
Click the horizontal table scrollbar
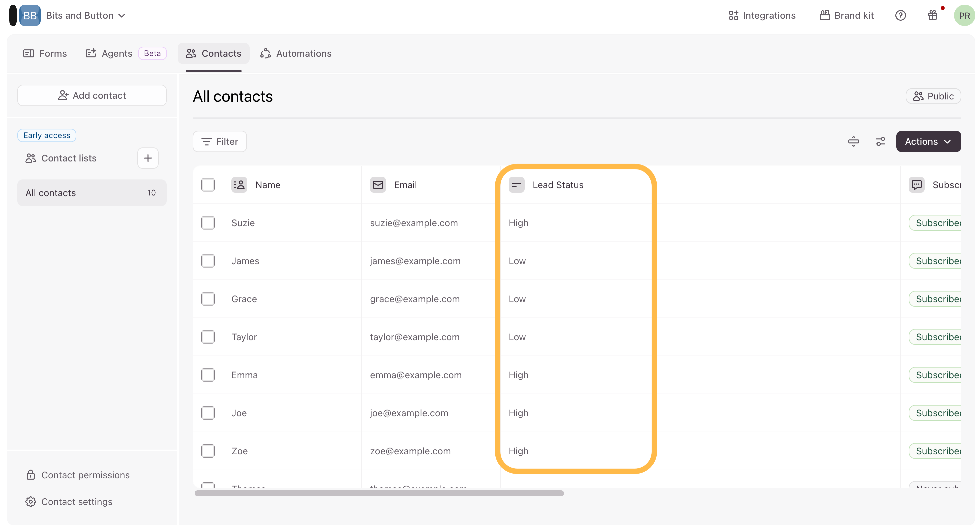tap(379, 493)
